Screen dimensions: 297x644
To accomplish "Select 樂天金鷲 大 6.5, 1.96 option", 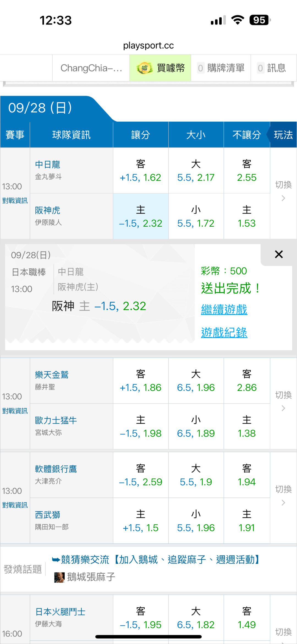I will tap(196, 381).
